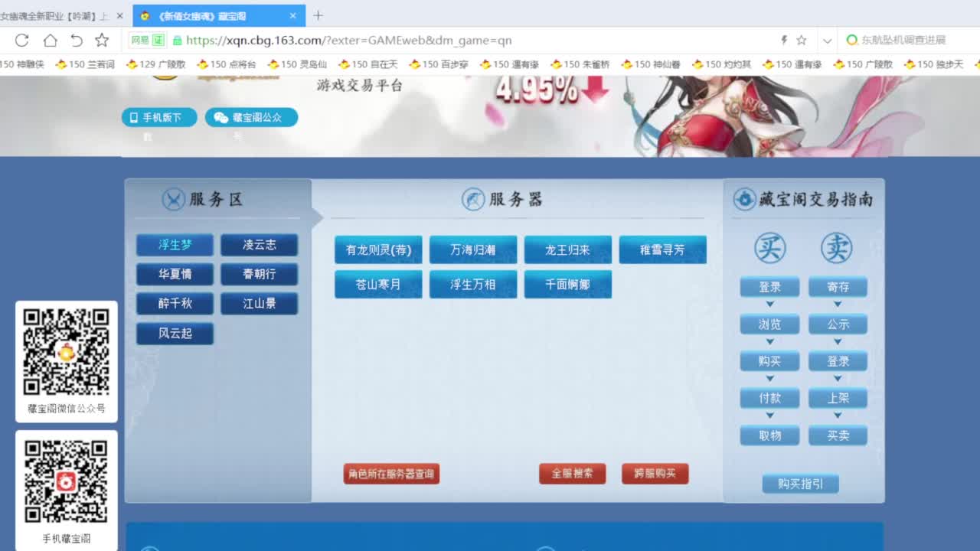The height and width of the screenshot is (551, 980).
Task: Click the undo/restore arrow icon in toolbar
Action: (x=77, y=41)
